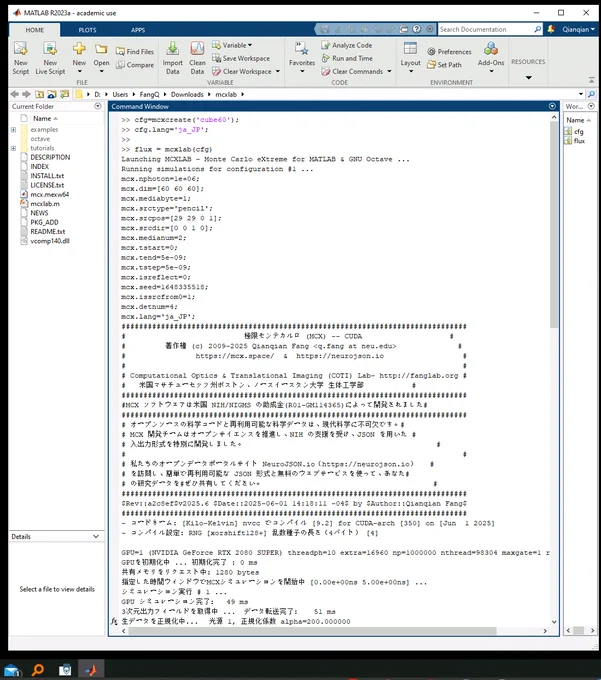Click Analyze Code

tap(347, 45)
